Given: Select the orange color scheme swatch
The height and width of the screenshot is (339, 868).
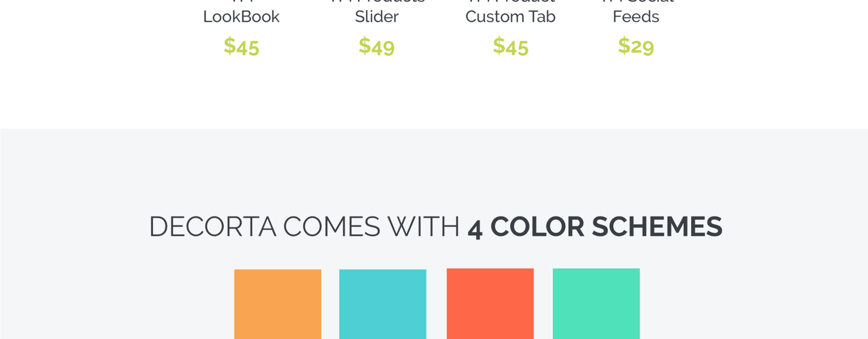Looking at the screenshot, I should 277,304.
